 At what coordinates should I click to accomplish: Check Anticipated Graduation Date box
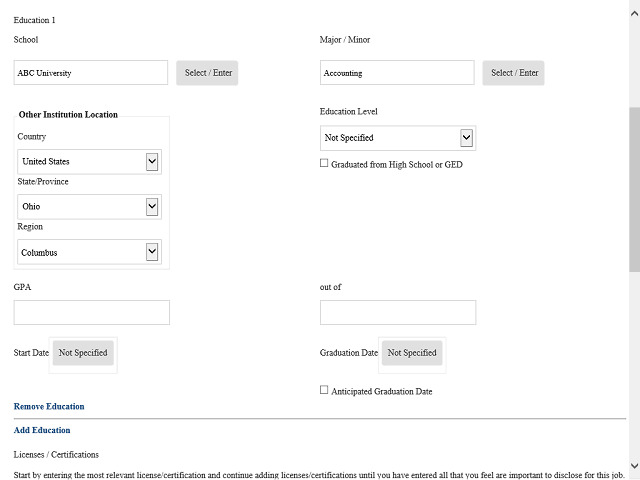[x=324, y=390]
